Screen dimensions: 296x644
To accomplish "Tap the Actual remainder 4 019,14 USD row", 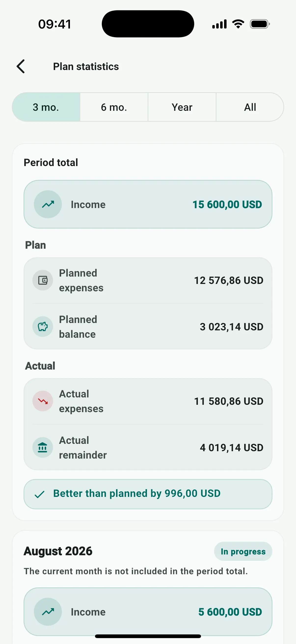I will (148, 447).
